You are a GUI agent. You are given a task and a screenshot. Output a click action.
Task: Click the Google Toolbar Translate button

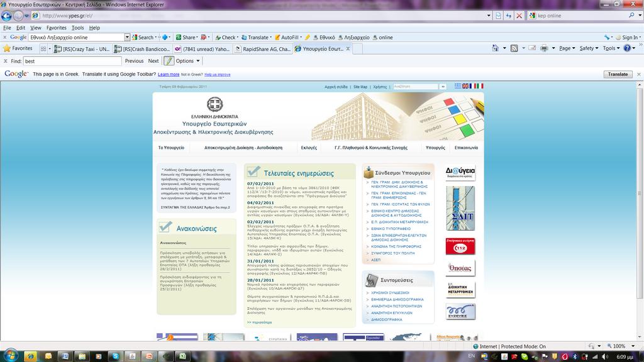click(255, 37)
